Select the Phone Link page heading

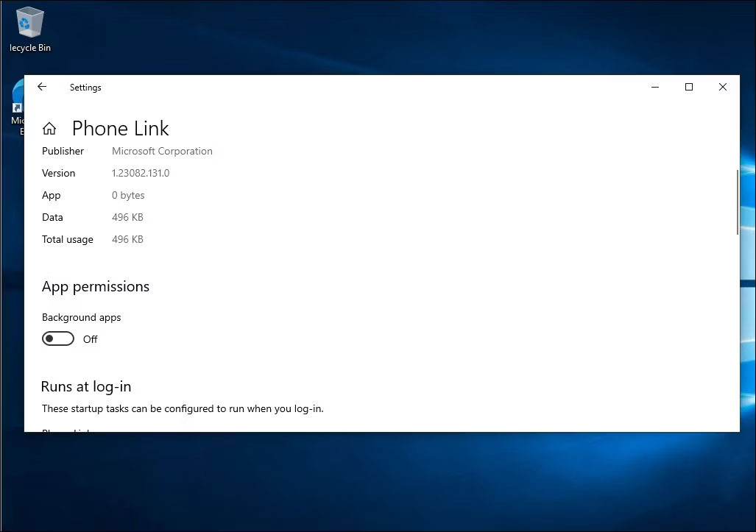[120, 128]
